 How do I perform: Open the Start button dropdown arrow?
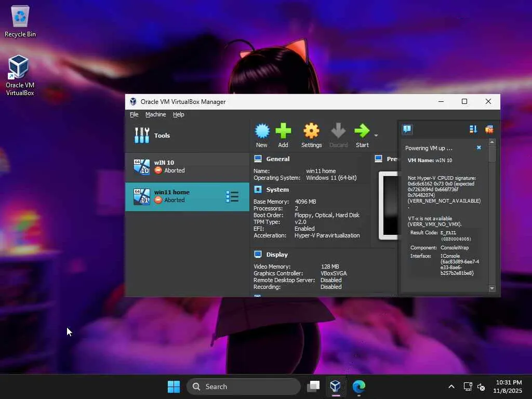pyautogui.click(x=376, y=136)
